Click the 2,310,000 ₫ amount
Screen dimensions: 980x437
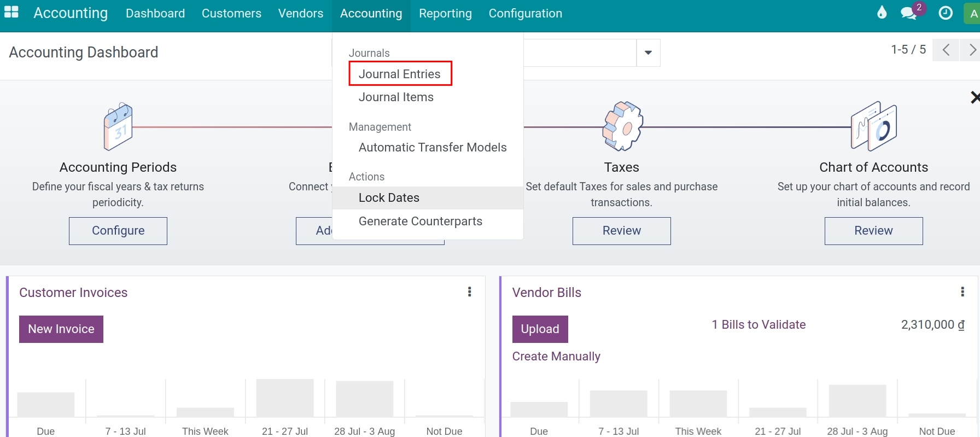point(933,324)
